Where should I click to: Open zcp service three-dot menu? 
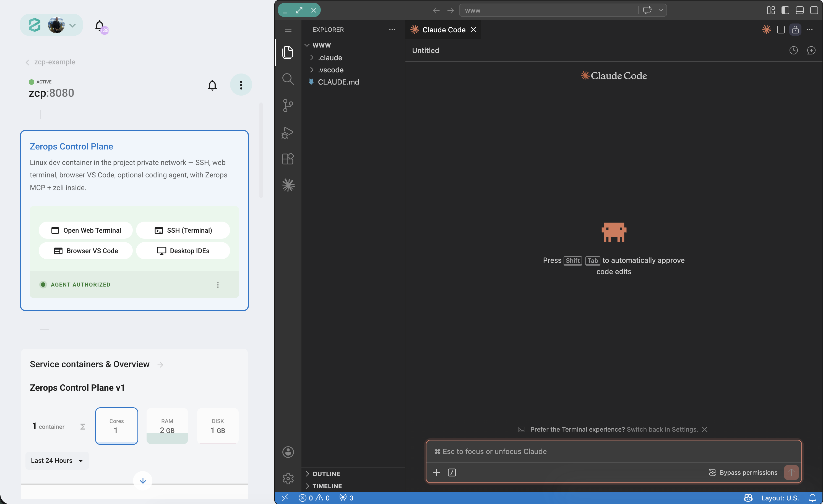click(x=241, y=85)
